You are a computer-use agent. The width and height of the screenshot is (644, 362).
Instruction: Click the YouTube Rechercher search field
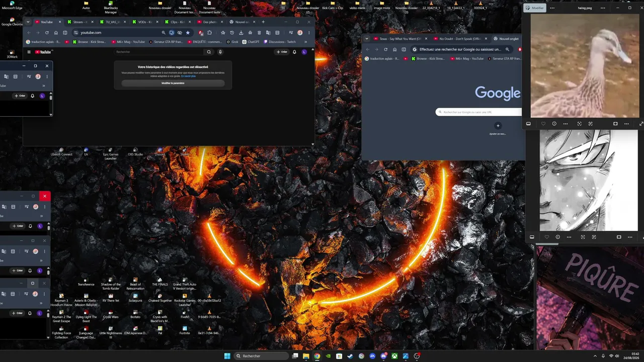click(x=158, y=52)
